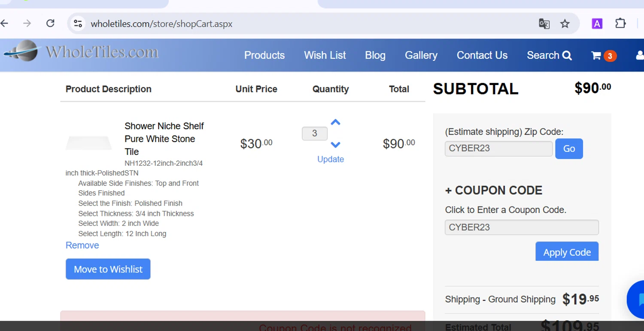This screenshot has width=644, height=331.
Task: Open the shopping cart icon with 3 badge
Action: [x=604, y=55]
